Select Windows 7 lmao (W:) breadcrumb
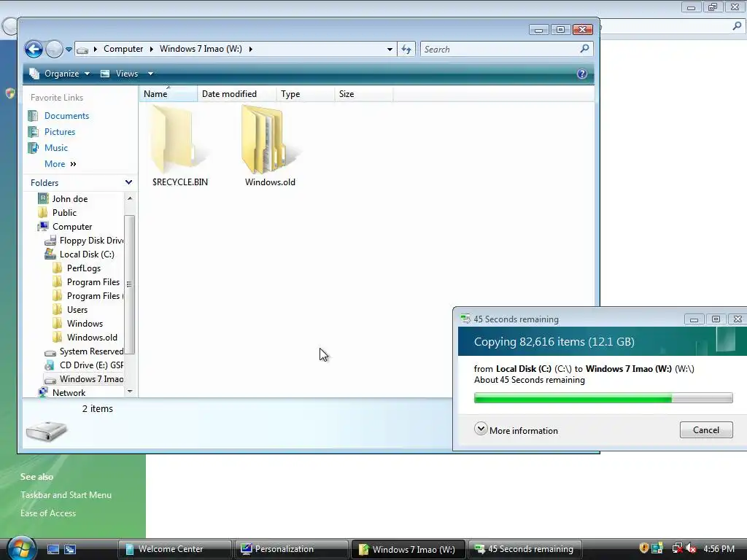 click(201, 49)
